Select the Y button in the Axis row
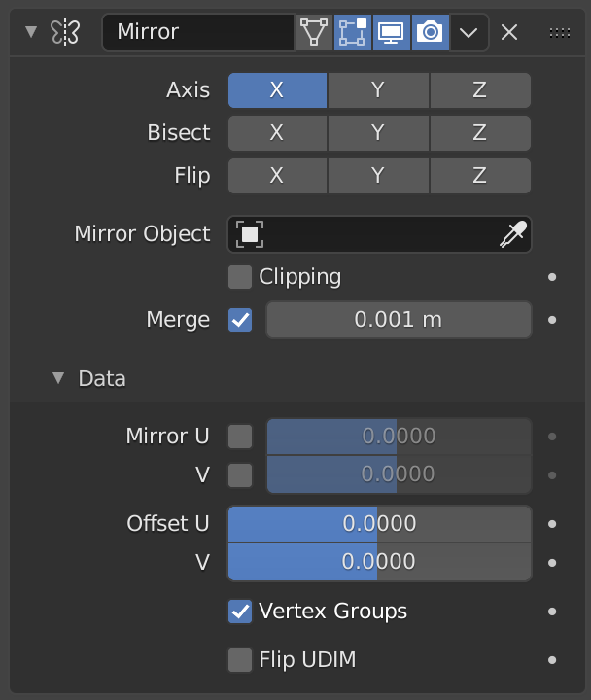 tap(378, 90)
